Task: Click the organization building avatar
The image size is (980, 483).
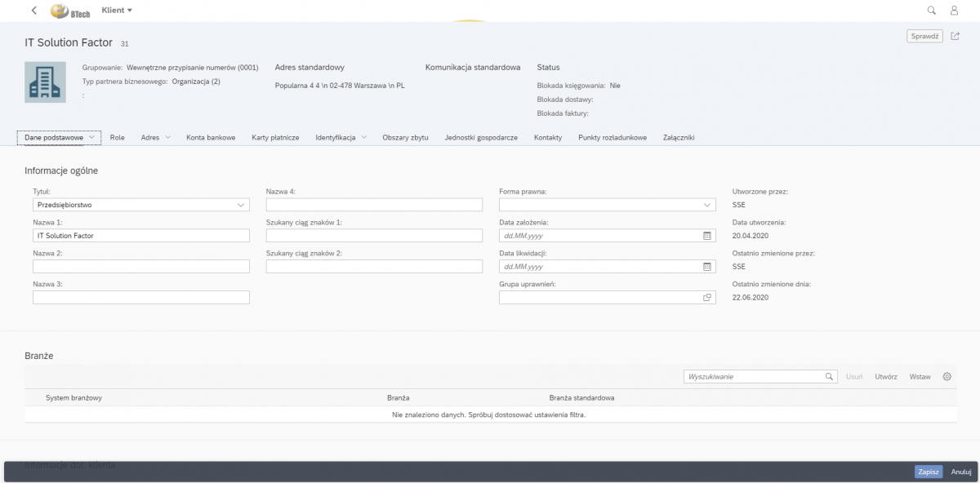Action: tap(45, 82)
